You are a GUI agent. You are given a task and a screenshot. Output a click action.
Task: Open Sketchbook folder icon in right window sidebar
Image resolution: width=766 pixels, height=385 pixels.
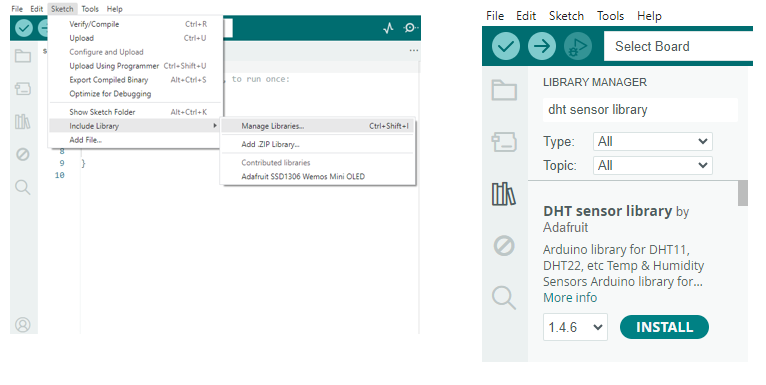(x=504, y=90)
